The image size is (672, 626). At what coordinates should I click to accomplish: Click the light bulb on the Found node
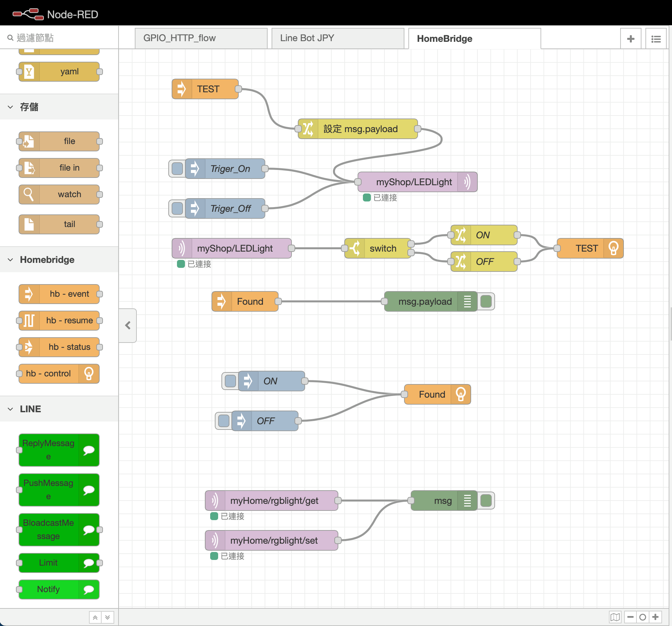tap(461, 394)
